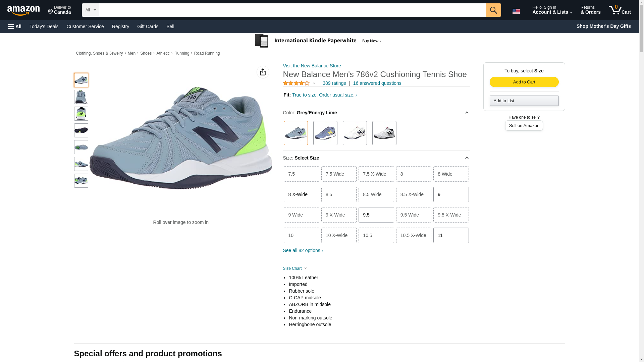Click the magnifying glass search button

493,10
